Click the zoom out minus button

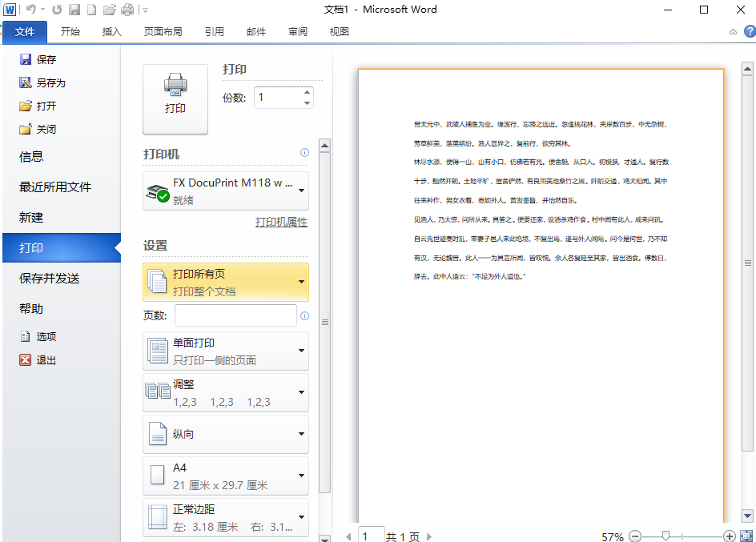(x=635, y=536)
